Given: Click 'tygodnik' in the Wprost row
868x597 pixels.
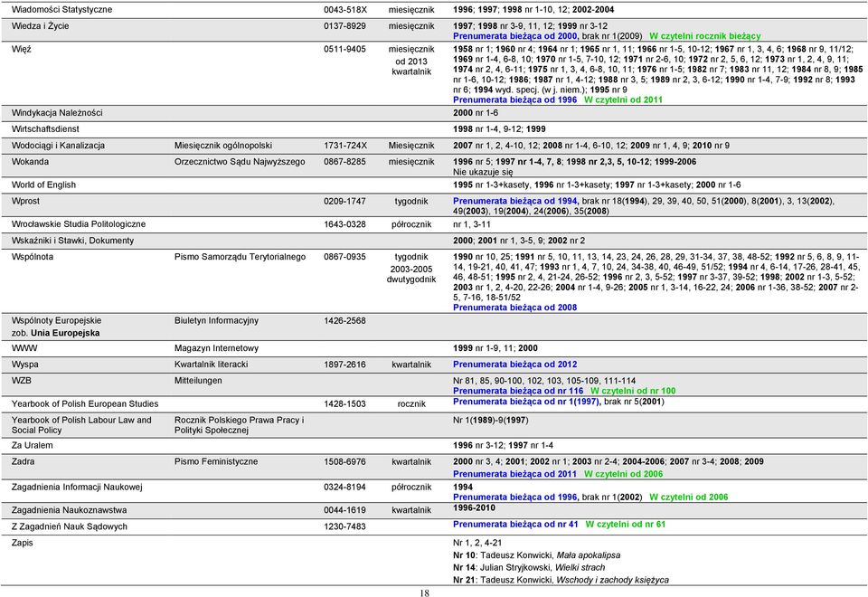Looking at the screenshot, I should (410, 201).
